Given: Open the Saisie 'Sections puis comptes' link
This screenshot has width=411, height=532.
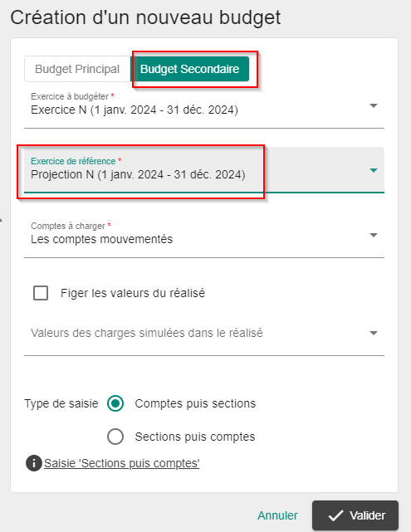Looking at the screenshot, I should [122, 463].
